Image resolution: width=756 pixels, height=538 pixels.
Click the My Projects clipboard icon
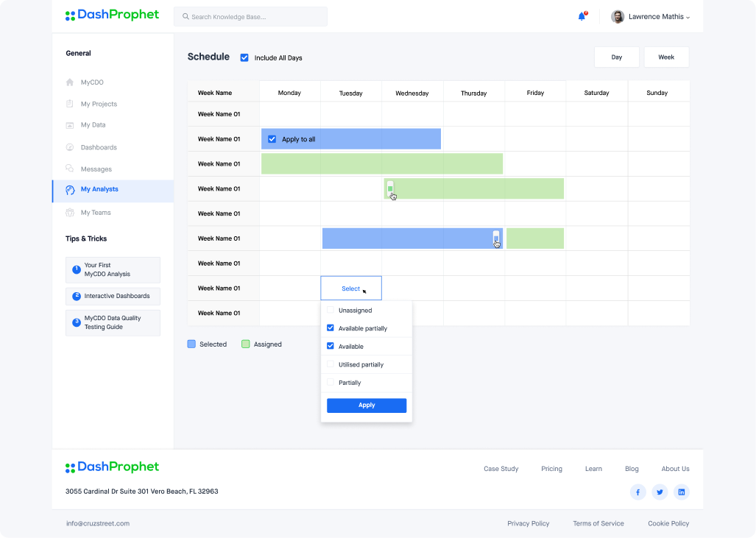click(x=70, y=104)
